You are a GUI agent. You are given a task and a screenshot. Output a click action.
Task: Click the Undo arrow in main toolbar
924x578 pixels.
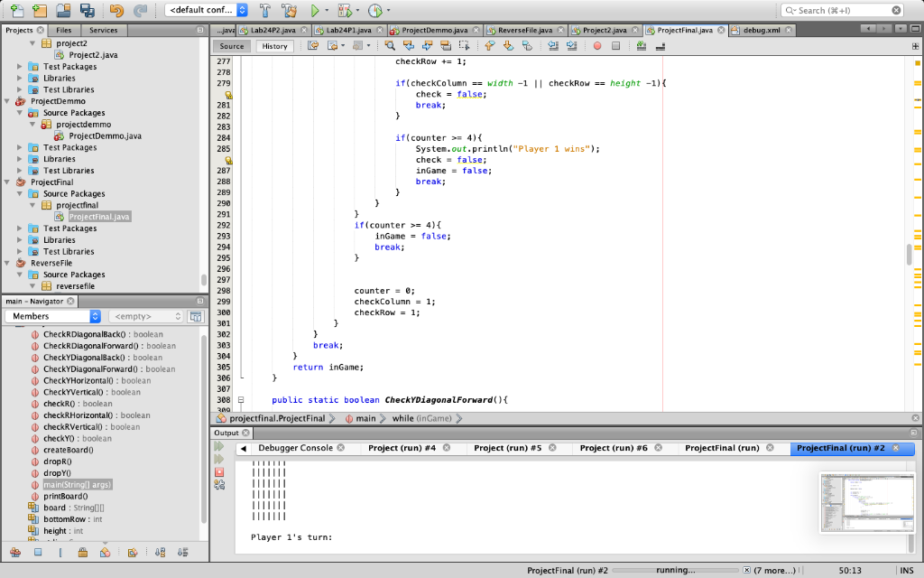[116, 11]
